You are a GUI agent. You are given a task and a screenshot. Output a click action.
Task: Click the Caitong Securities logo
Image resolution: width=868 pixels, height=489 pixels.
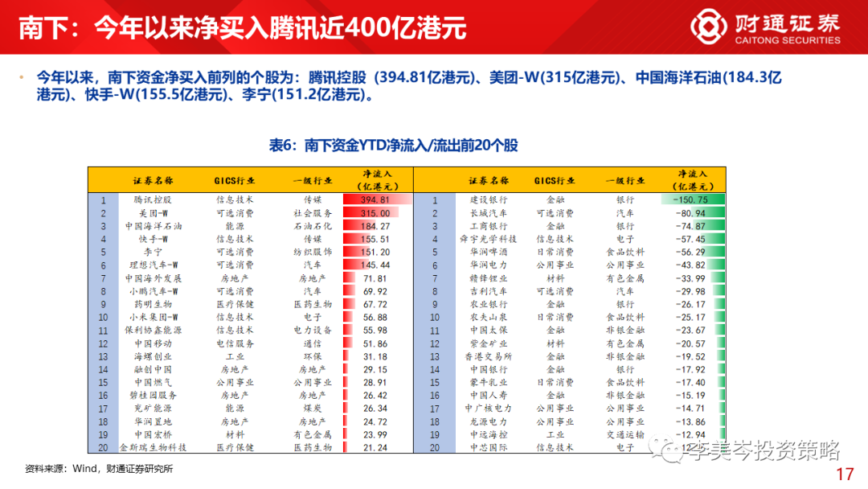(x=765, y=26)
